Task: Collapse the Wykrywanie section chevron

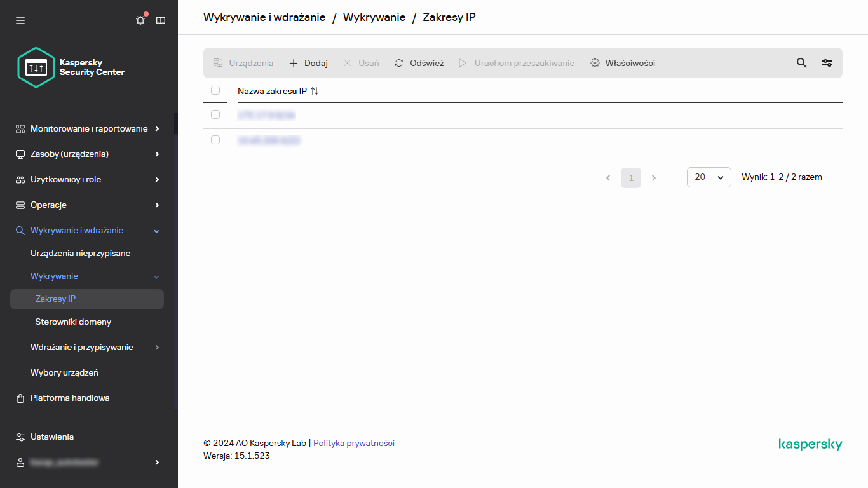Action: tap(156, 276)
